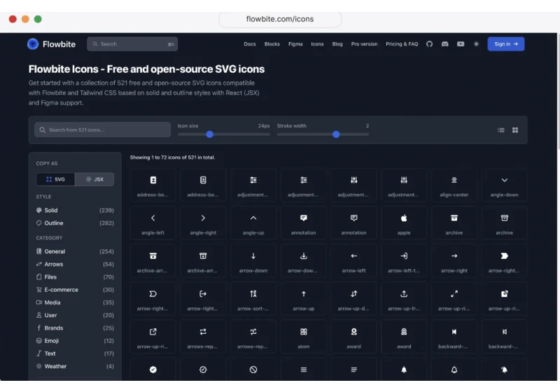Image resolution: width=560 pixels, height=392 pixels.
Task: Copy the angle-down icon
Action: (504, 185)
